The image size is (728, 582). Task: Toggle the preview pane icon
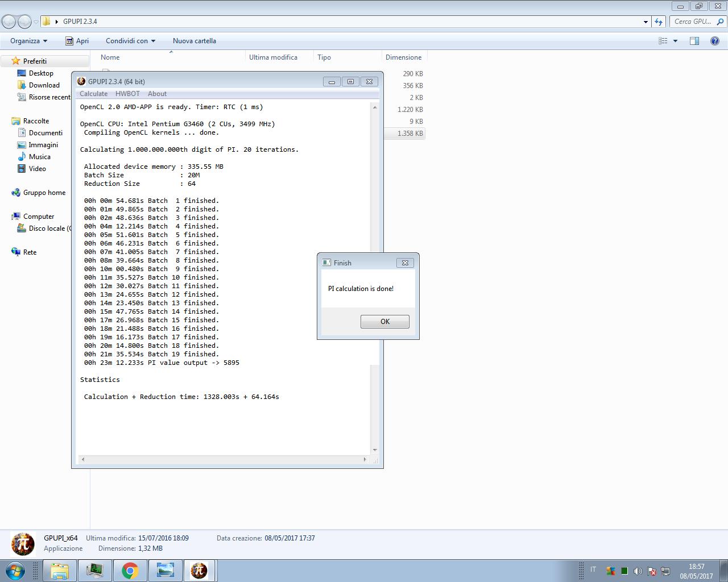[694, 41]
